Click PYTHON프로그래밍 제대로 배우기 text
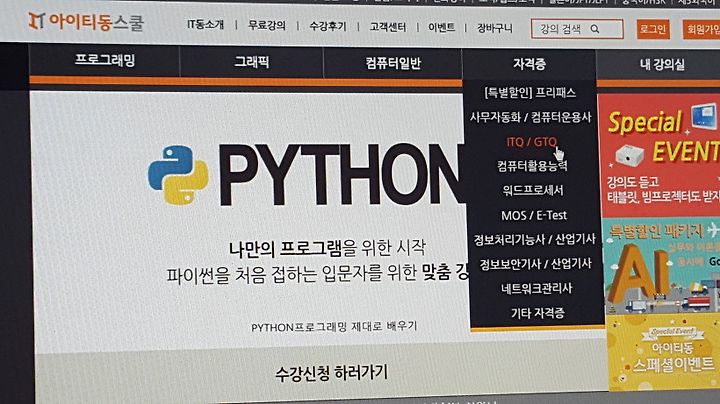 pos(334,326)
